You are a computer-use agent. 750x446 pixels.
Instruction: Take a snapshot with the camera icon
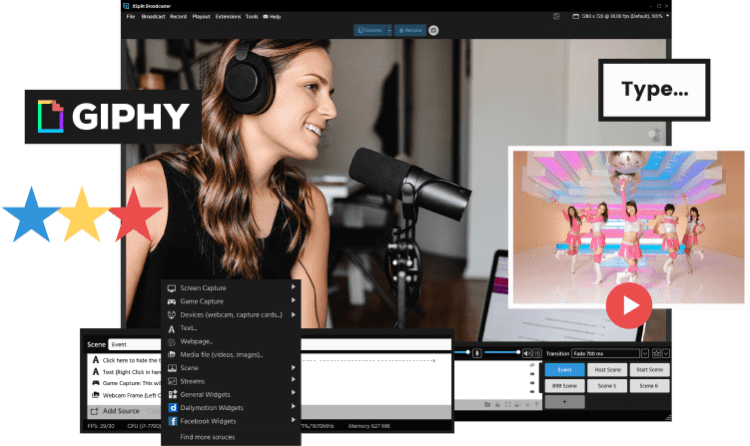click(x=433, y=30)
